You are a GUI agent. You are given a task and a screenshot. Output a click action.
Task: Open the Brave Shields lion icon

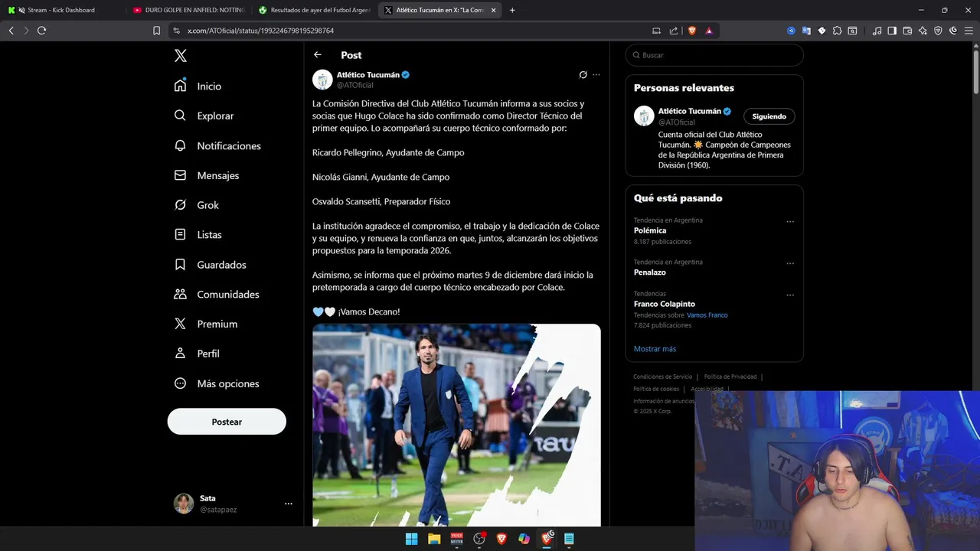[692, 31]
